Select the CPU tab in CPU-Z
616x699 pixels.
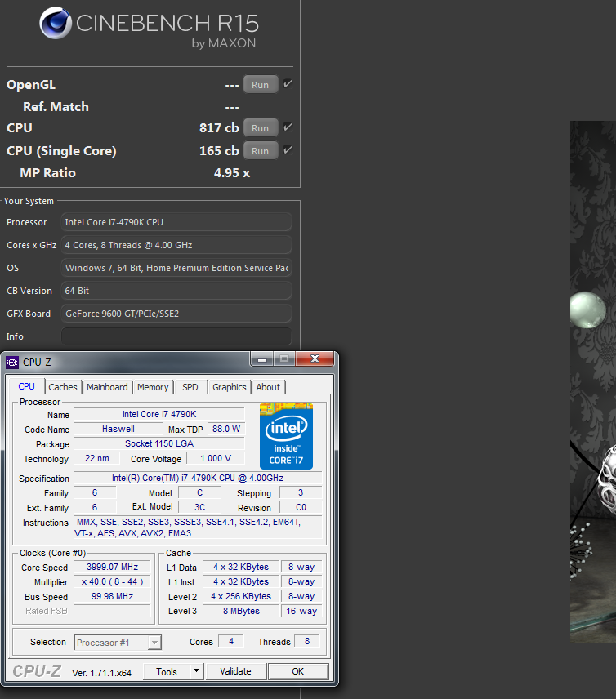point(26,386)
